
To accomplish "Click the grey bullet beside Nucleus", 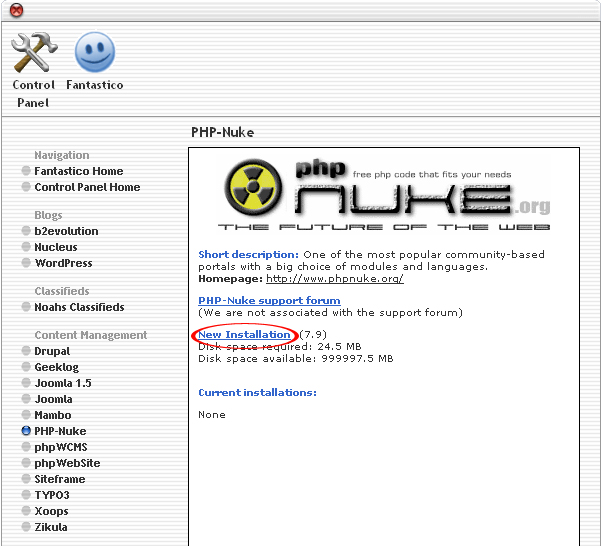I will point(26,247).
